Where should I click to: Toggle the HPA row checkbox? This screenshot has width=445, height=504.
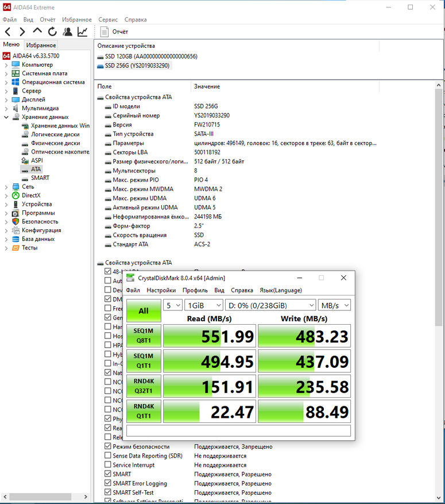click(108, 345)
